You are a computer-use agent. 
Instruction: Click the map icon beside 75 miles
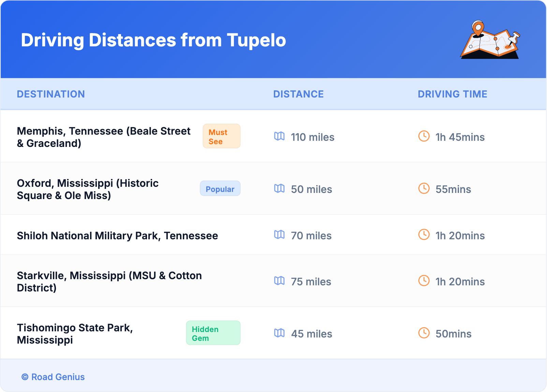pos(279,281)
